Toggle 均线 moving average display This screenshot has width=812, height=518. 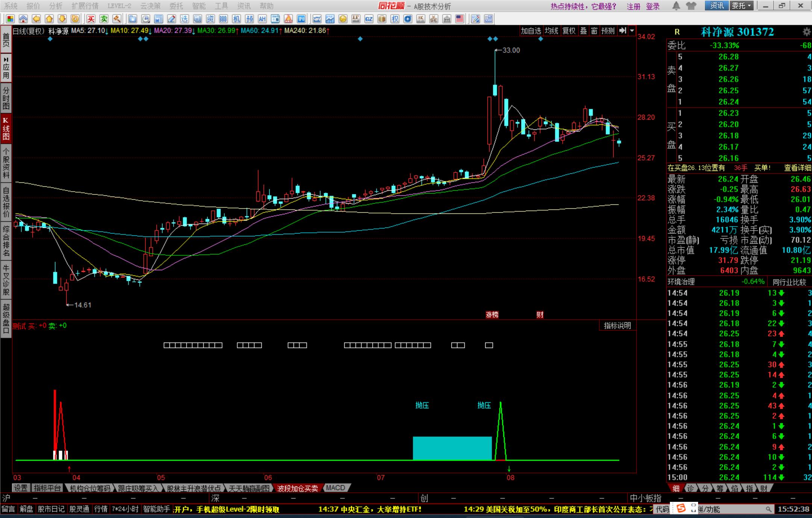[551, 31]
